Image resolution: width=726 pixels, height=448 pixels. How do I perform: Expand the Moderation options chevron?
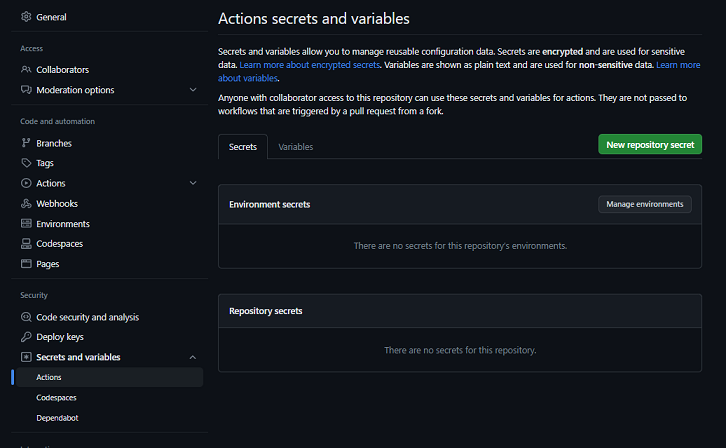(x=193, y=89)
